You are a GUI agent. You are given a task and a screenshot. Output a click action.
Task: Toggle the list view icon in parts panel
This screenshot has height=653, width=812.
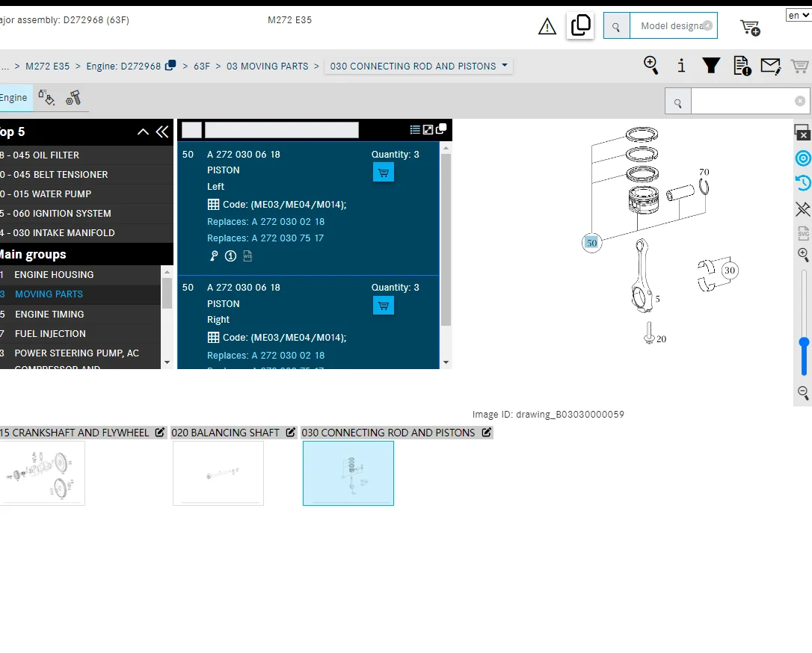tap(415, 130)
